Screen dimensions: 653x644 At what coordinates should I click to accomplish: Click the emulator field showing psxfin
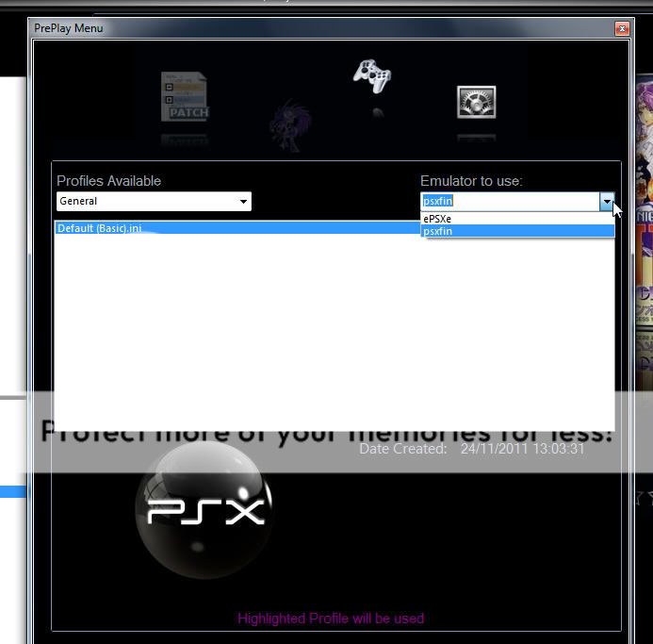click(510, 202)
